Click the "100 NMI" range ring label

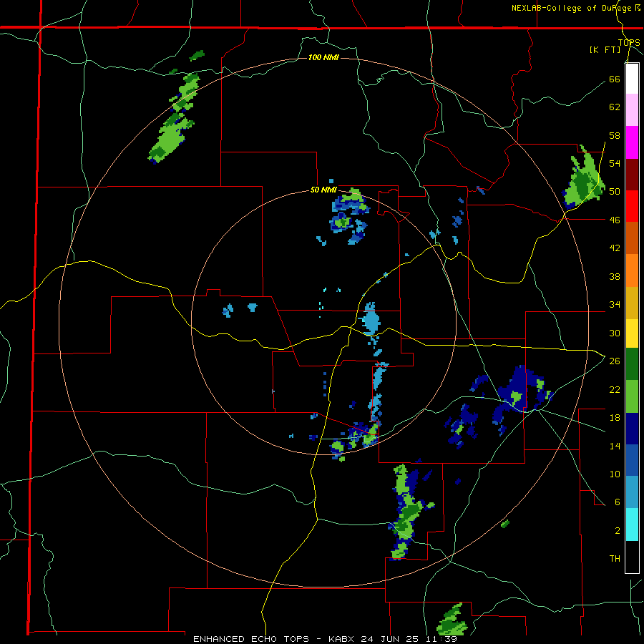(x=323, y=57)
